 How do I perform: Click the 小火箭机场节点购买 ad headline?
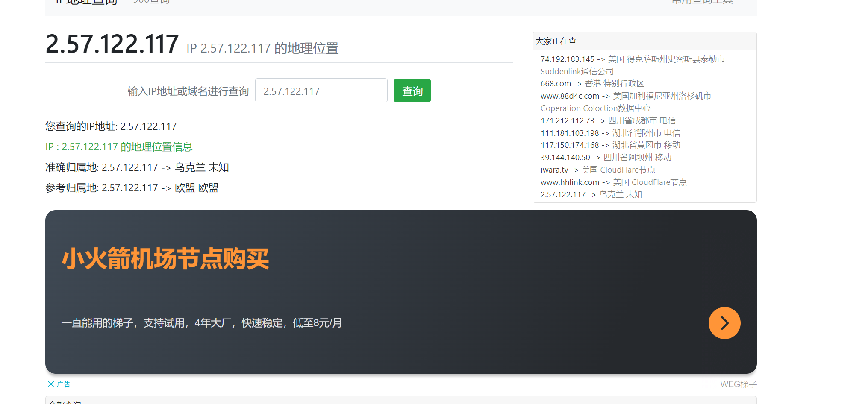pyautogui.click(x=165, y=258)
